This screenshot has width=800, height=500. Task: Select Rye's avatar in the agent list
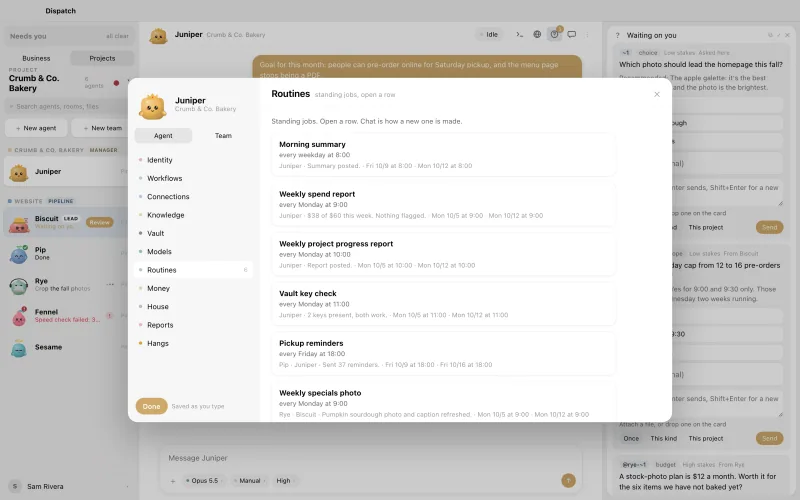pos(19,286)
